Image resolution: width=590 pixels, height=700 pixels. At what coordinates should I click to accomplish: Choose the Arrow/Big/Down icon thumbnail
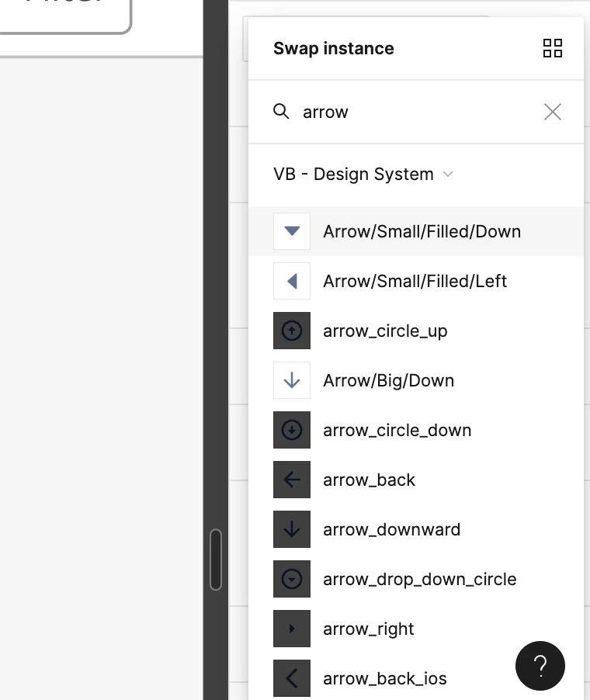[x=292, y=380]
